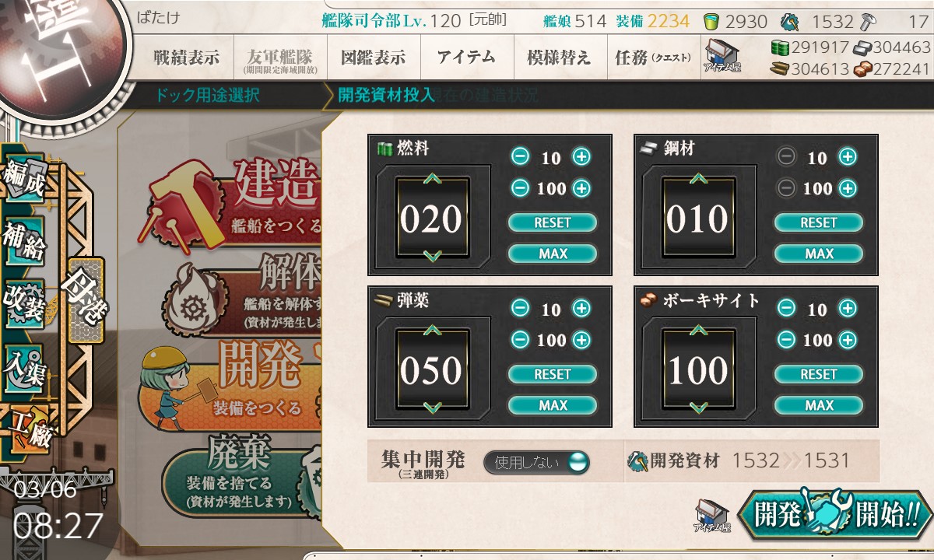Increase ボーキサイト dial with up chevron
The width and height of the screenshot is (934, 560).
pyautogui.click(x=699, y=331)
